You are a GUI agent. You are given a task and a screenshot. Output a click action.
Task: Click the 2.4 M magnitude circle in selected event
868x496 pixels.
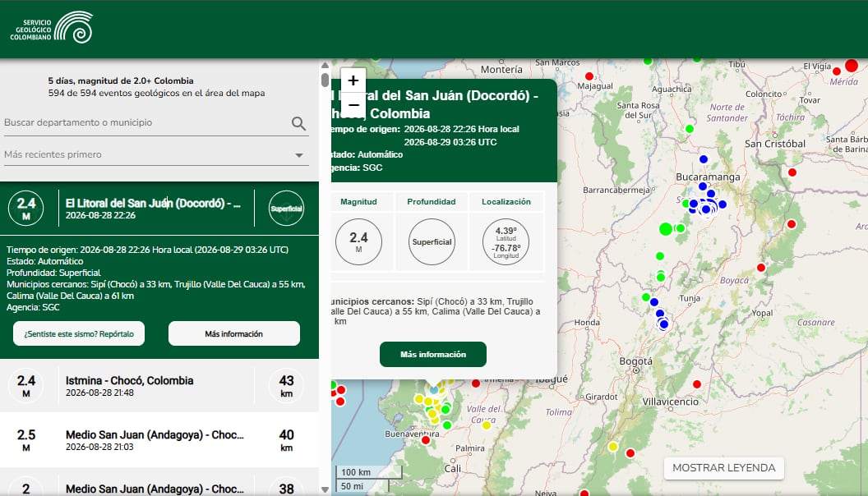point(26,209)
